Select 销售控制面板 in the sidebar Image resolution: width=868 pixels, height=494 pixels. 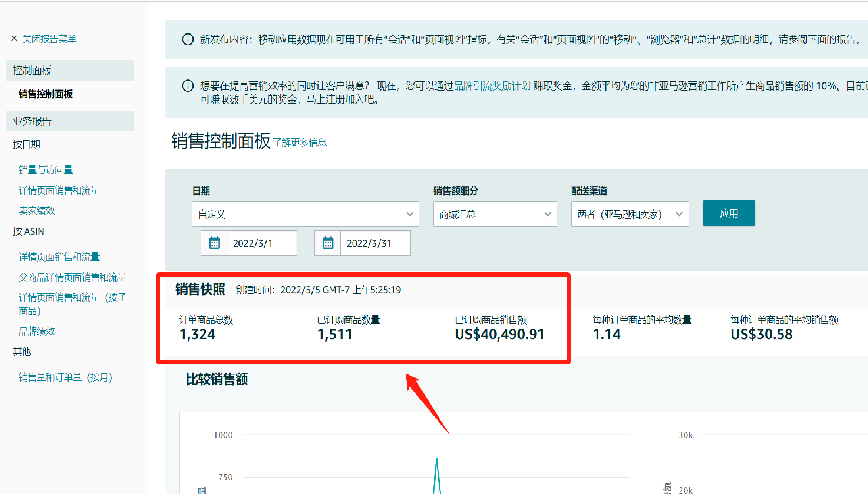(46, 94)
